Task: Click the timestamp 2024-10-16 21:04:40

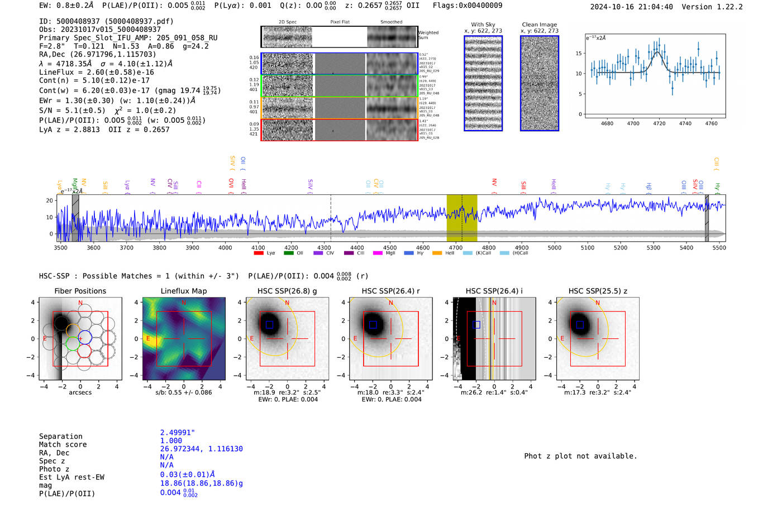Action: tap(632, 7)
